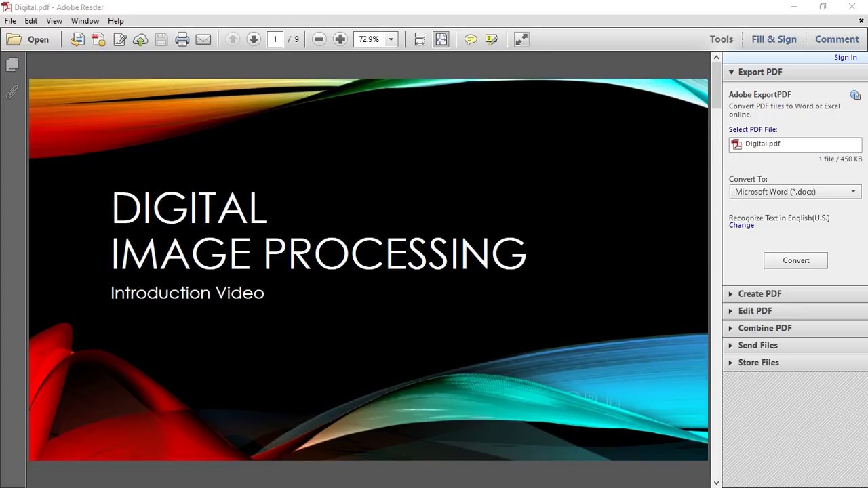Open the attachments paperclip panel icon
This screenshot has width=868, height=488.
click(12, 92)
